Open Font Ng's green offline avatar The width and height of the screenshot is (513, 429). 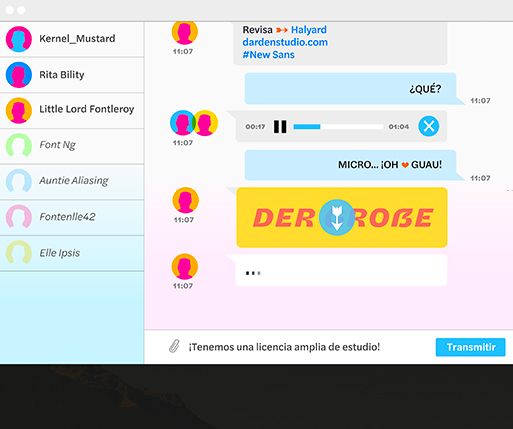point(19,145)
